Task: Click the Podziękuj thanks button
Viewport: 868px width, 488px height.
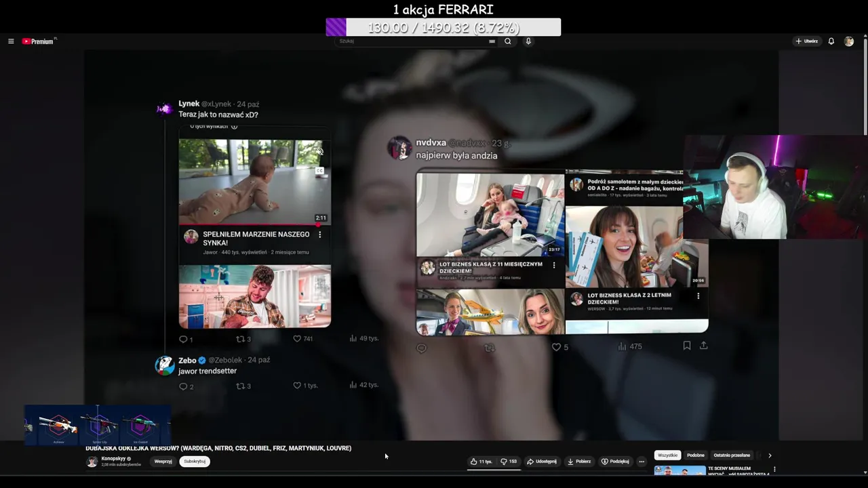Action: point(615,462)
